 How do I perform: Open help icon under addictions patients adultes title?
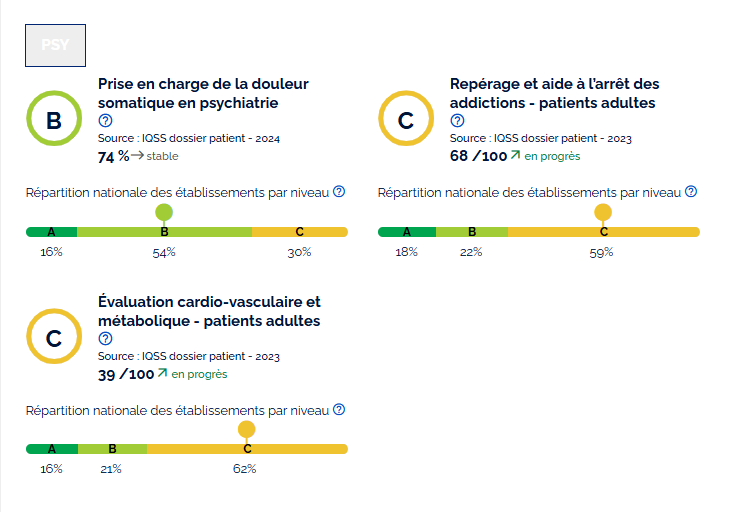click(x=458, y=120)
